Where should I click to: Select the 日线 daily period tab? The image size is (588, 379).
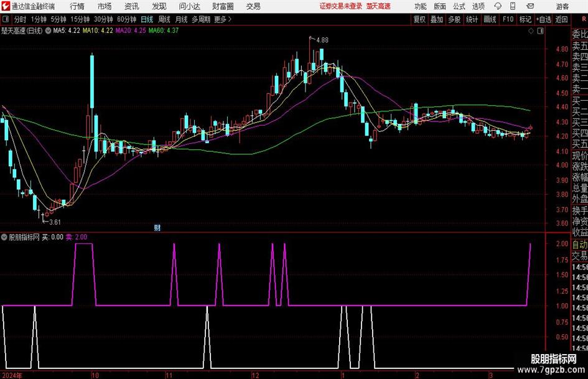[x=147, y=19]
